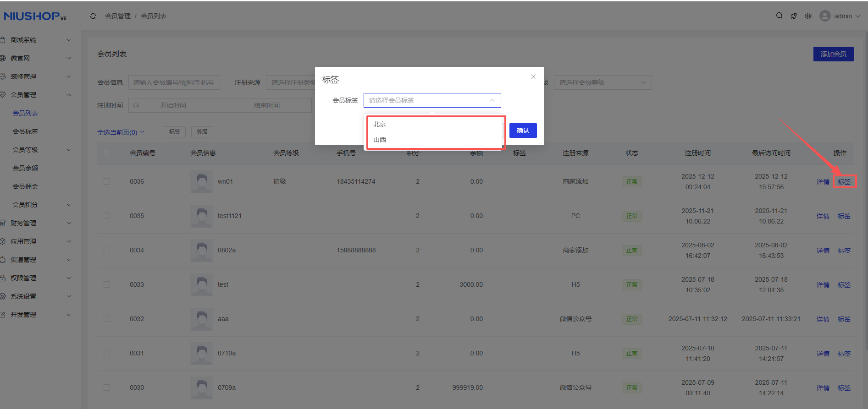Image resolution: width=868 pixels, height=409 pixels.
Task: Check the checkbox for member 0033
Action: pos(107,285)
